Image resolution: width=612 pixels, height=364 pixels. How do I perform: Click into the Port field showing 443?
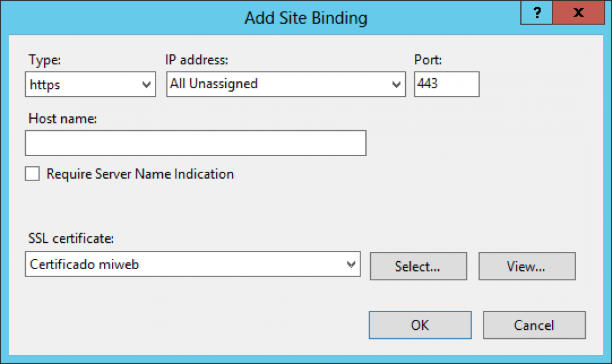coord(447,84)
